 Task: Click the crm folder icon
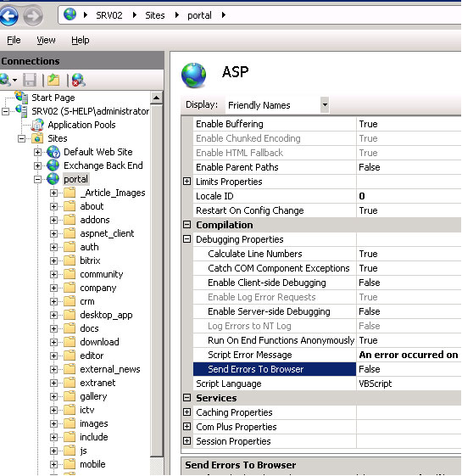click(70, 301)
